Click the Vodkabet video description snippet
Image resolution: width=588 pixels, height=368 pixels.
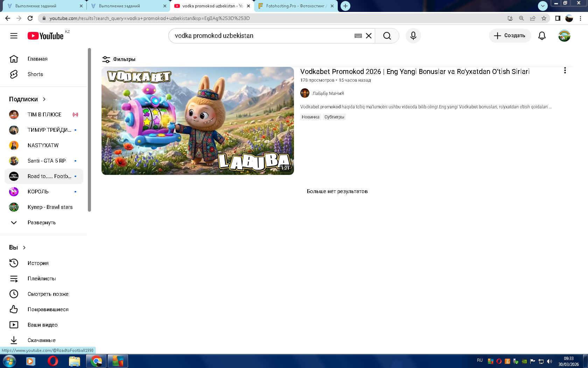(426, 107)
